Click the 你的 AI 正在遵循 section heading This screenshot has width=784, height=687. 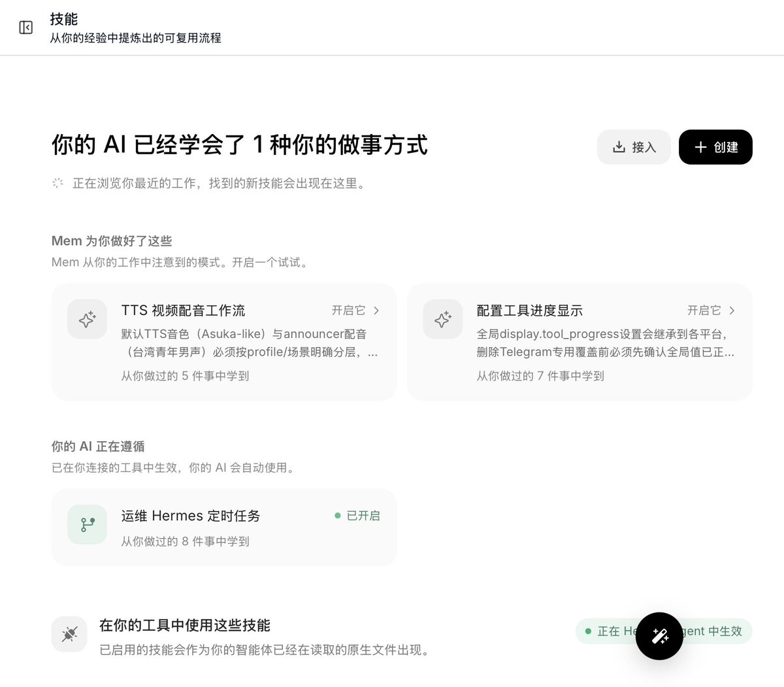[x=98, y=446]
